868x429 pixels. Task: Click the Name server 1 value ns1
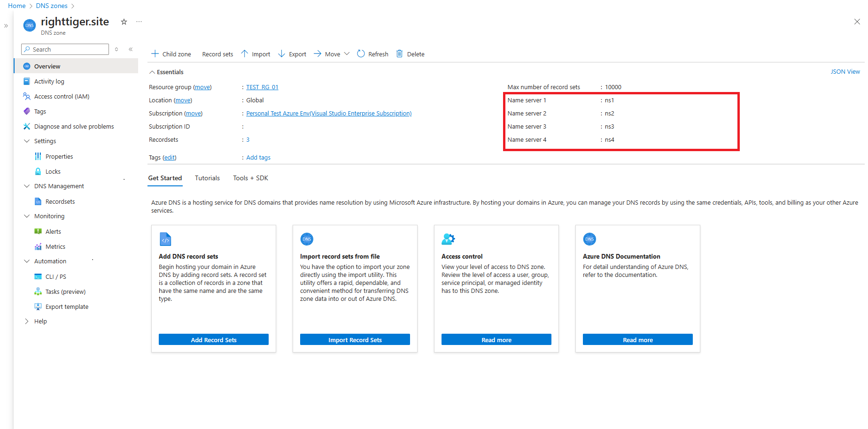click(609, 100)
